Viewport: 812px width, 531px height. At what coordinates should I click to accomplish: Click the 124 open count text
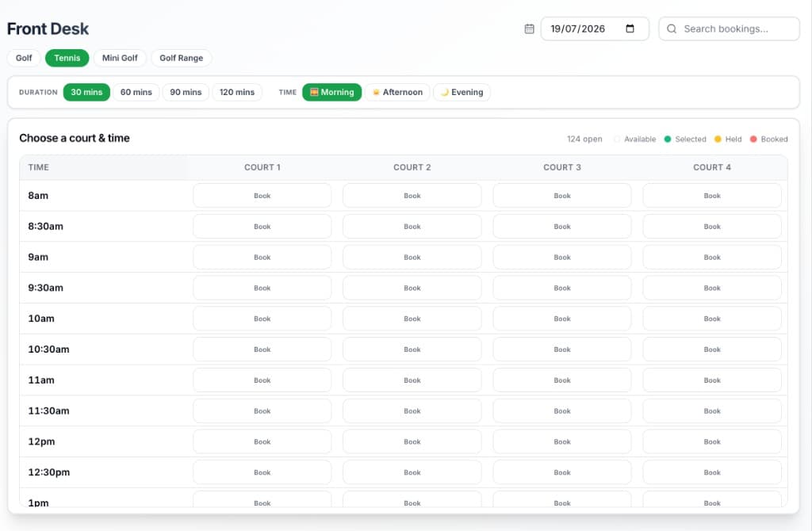click(584, 139)
